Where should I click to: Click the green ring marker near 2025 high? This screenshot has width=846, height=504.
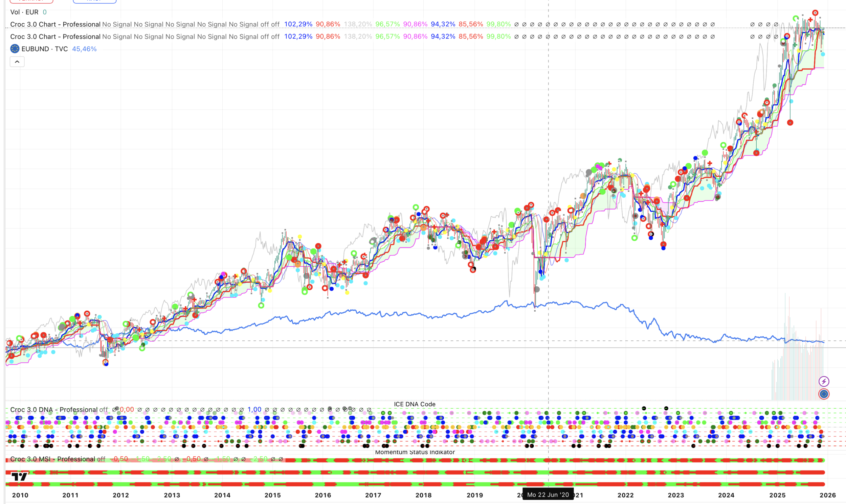pos(795,18)
